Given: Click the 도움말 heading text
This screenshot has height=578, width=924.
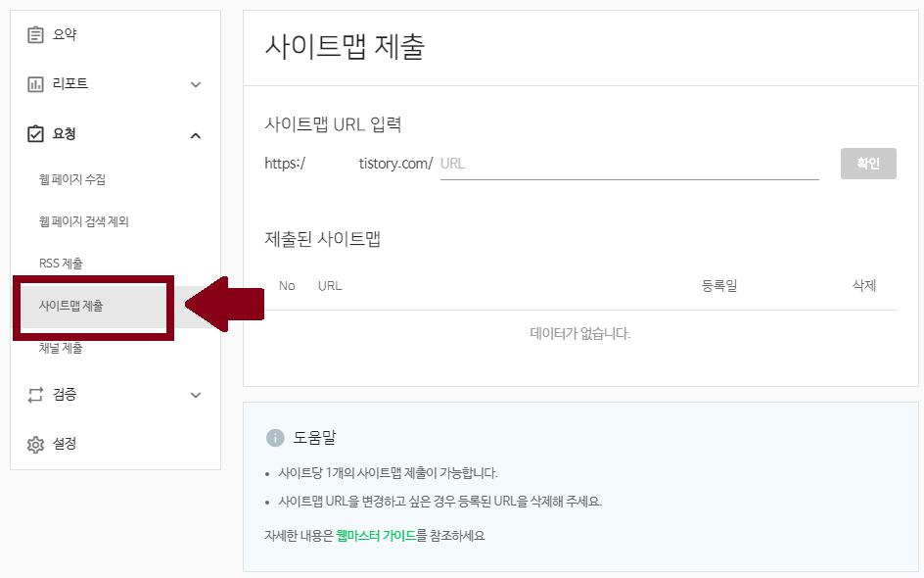Looking at the screenshot, I should (x=314, y=438).
